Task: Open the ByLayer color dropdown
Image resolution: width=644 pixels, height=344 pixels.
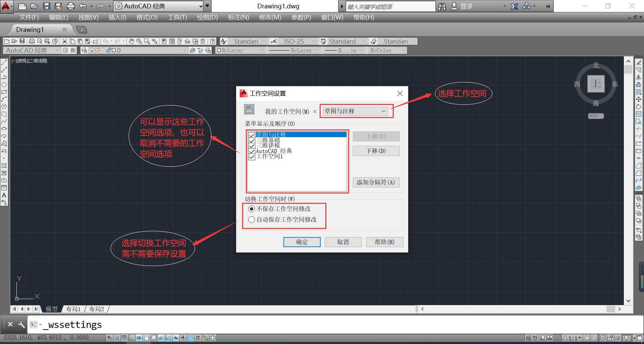Action: point(240,50)
